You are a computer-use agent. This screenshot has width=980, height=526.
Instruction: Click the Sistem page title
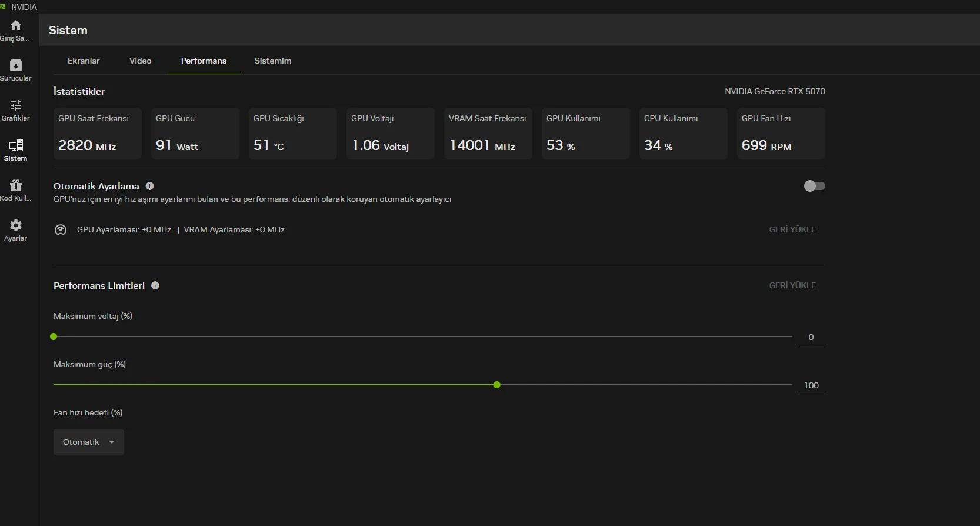68,30
